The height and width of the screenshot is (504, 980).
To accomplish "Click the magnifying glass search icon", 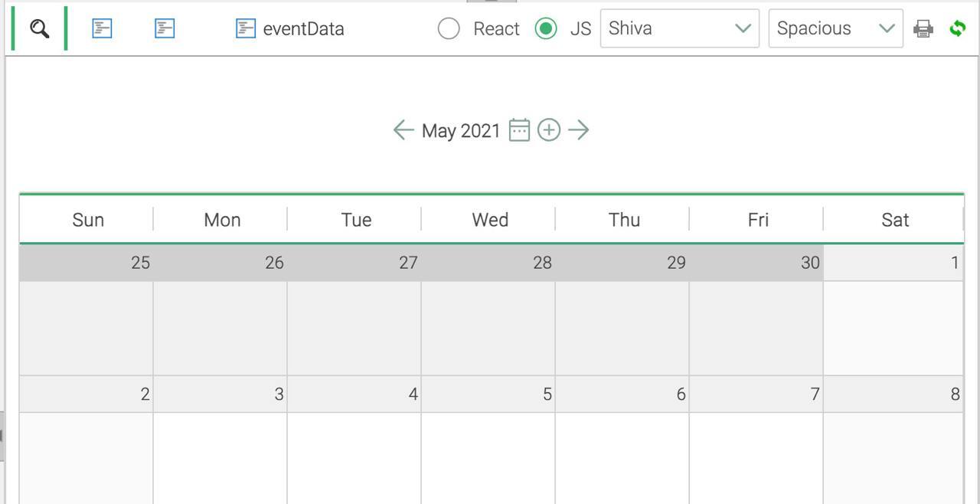I will point(40,29).
